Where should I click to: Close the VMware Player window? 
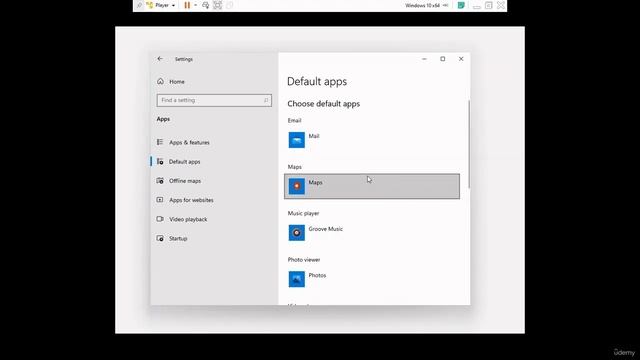tap(501, 5)
